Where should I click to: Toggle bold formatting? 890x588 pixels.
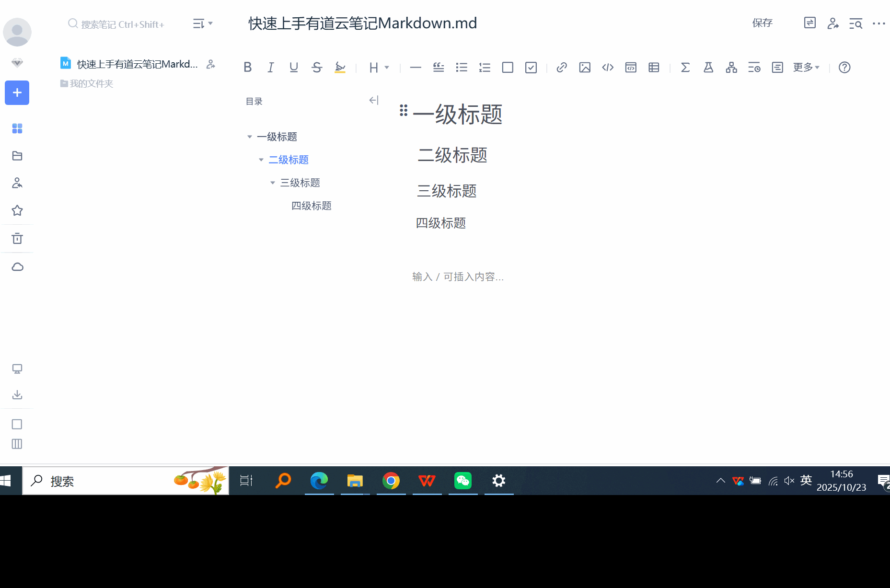pyautogui.click(x=247, y=68)
